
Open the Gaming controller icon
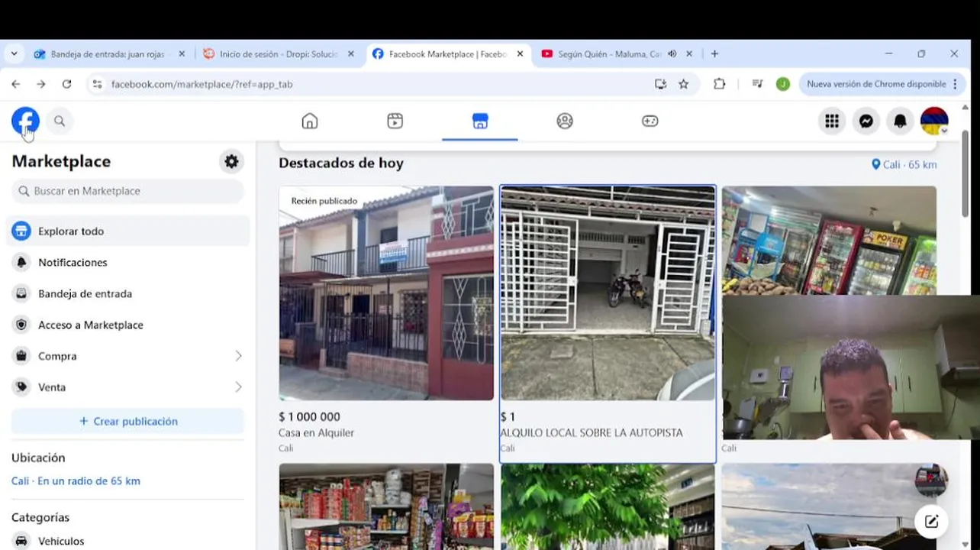click(x=650, y=121)
